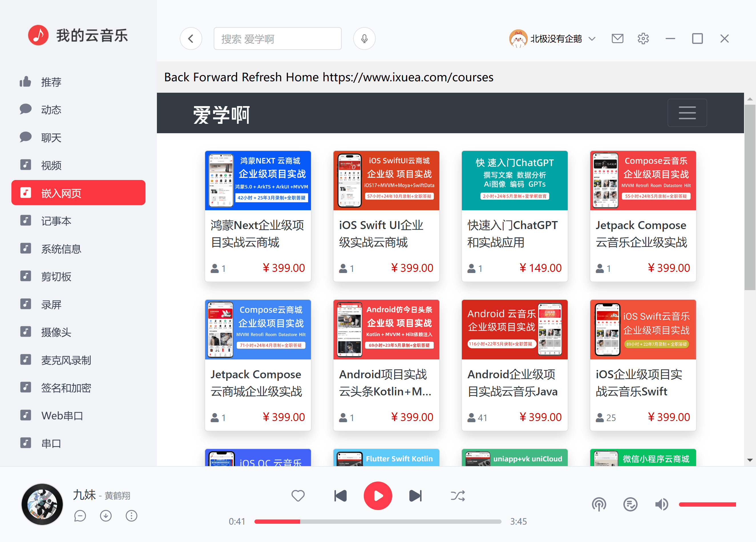Click the 爱学啊 site title
Viewport: 756px width, 542px height.
[x=221, y=115]
